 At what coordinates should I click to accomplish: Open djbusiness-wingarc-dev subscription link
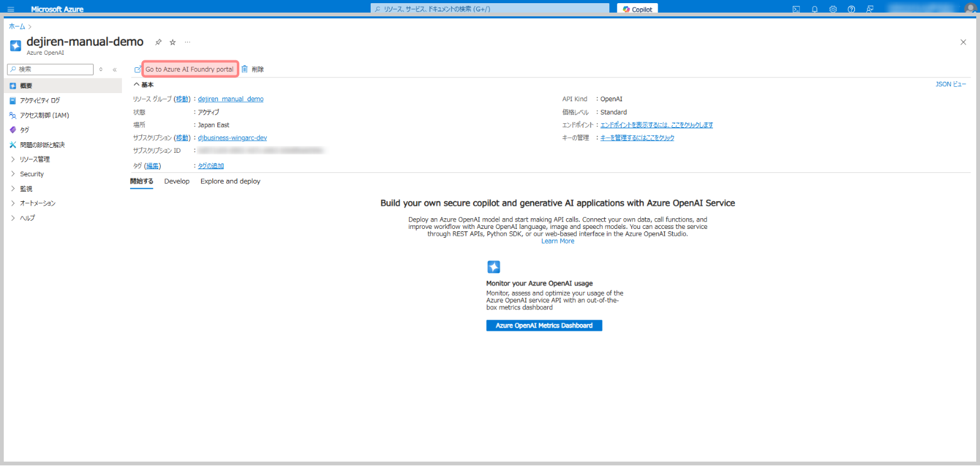232,138
